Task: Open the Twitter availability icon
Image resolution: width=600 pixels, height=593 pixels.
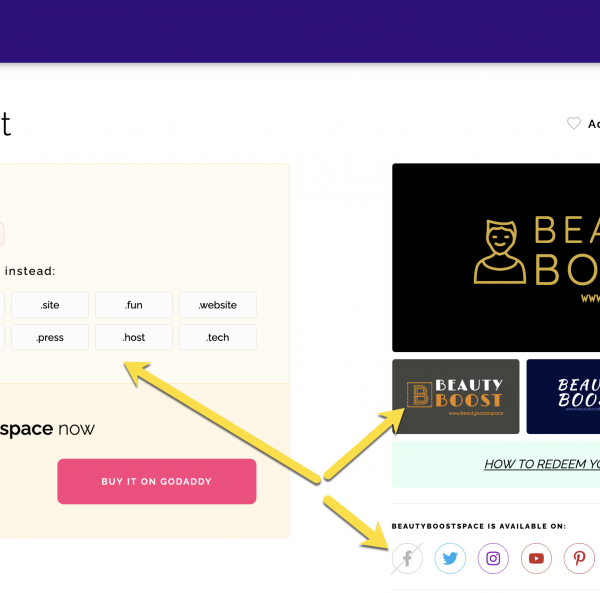Action: point(450,558)
